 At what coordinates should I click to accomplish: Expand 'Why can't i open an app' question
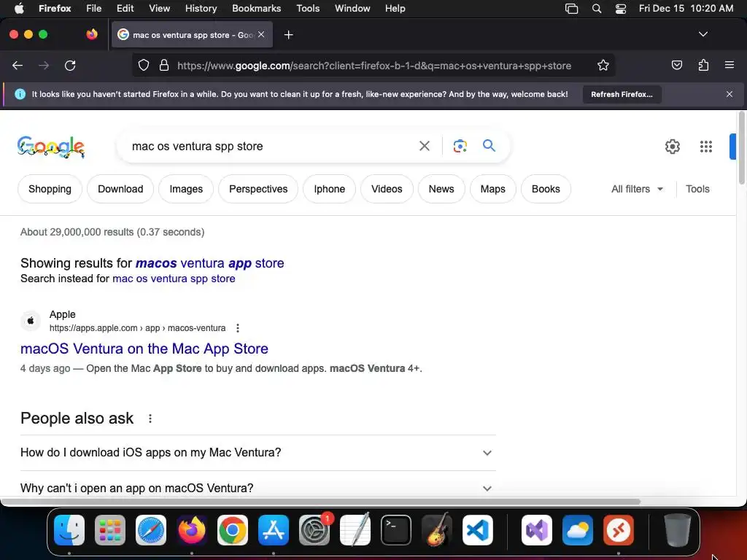(x=258, y=488)
